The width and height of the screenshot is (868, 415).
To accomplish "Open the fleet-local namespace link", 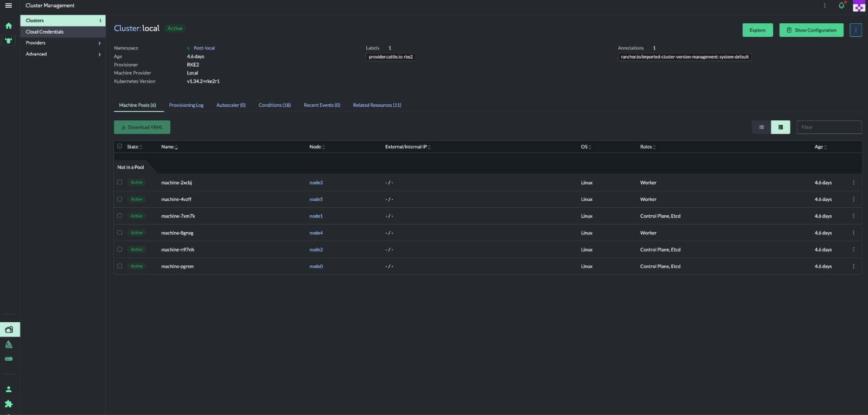I will click(204, 48).
